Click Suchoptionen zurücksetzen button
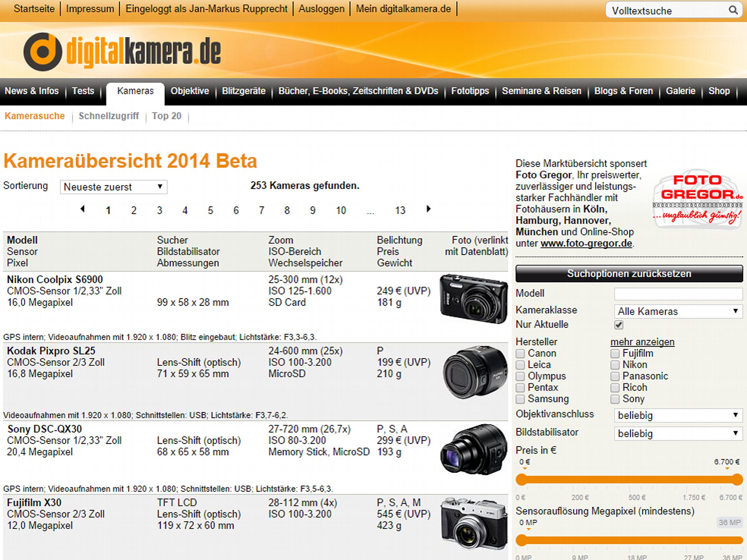The height and width of the screenshot is (560, 747). (629, 274)
